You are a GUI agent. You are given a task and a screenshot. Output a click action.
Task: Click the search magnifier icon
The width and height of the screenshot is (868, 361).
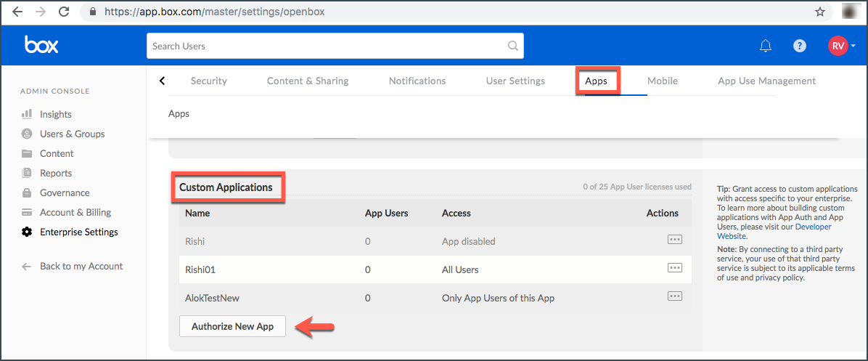(513, 46)
